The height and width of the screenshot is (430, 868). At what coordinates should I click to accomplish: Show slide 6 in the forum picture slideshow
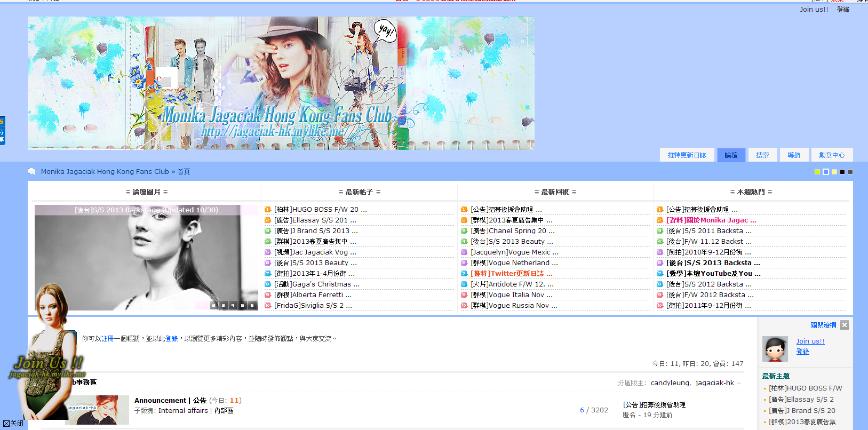tap(252, 306)
